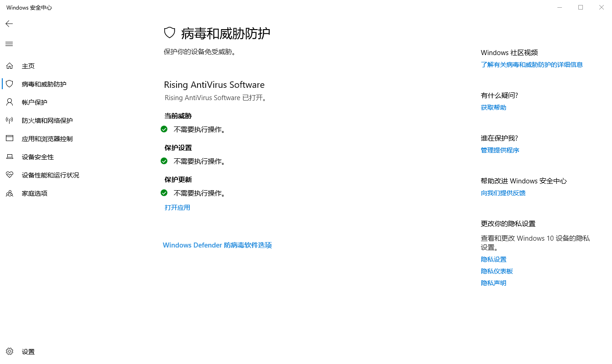Click the 谁在保护我? heading

coord(500,138)
